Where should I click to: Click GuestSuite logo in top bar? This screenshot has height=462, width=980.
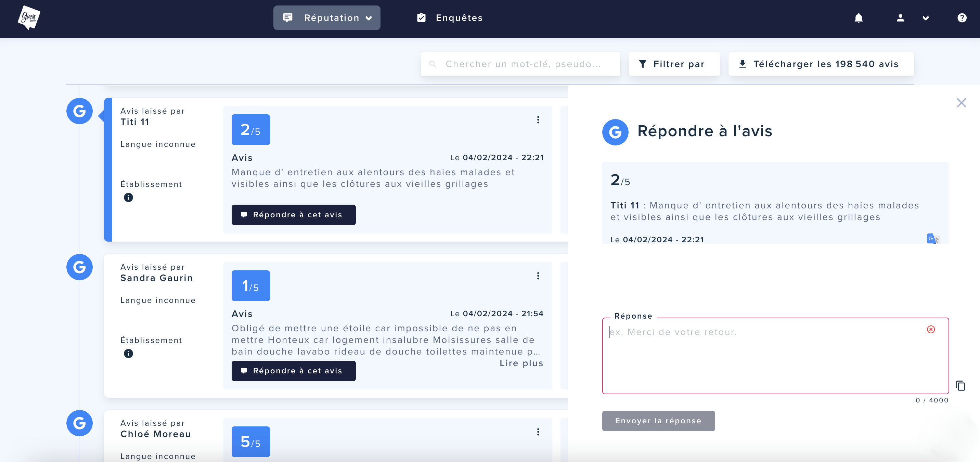[x=29, y=17]
